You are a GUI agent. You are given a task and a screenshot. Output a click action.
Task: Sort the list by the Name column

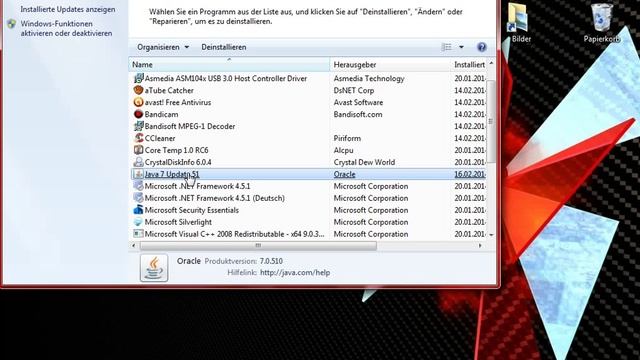[229, 64]
